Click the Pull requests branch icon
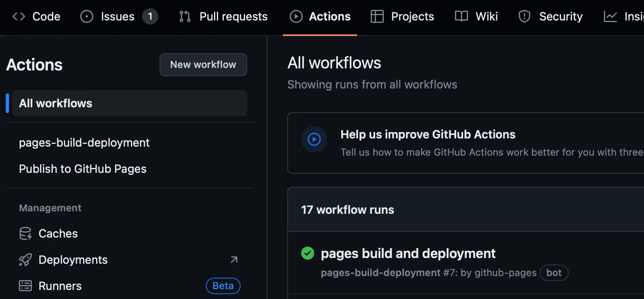644x299 pixels. 185,16
